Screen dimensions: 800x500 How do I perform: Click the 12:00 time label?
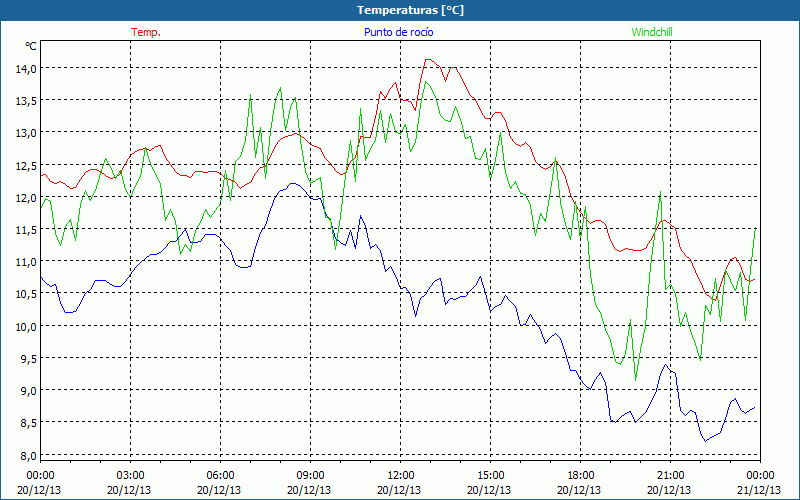click(401, 476)
